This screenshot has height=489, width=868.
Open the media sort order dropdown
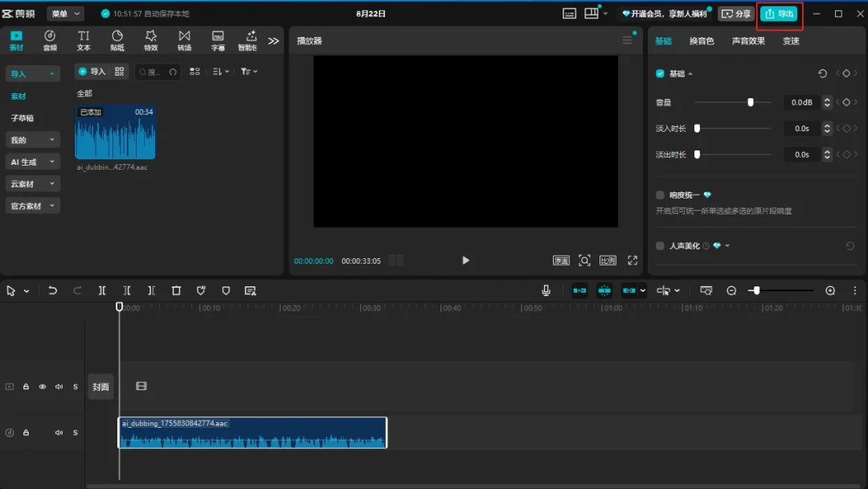pos(221,72)
